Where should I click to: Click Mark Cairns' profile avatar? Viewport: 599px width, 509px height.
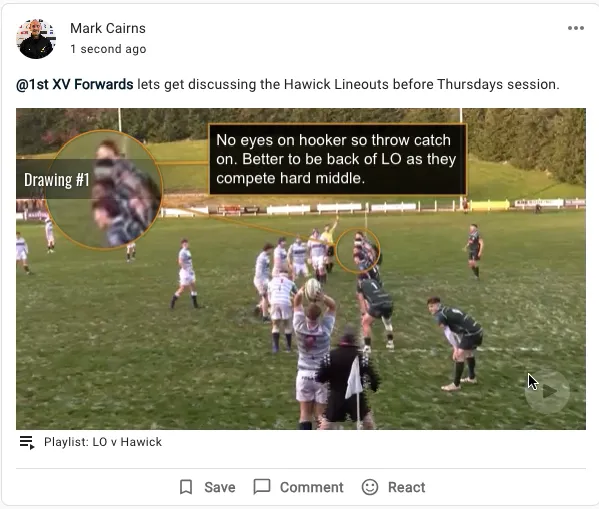(36, 38)
